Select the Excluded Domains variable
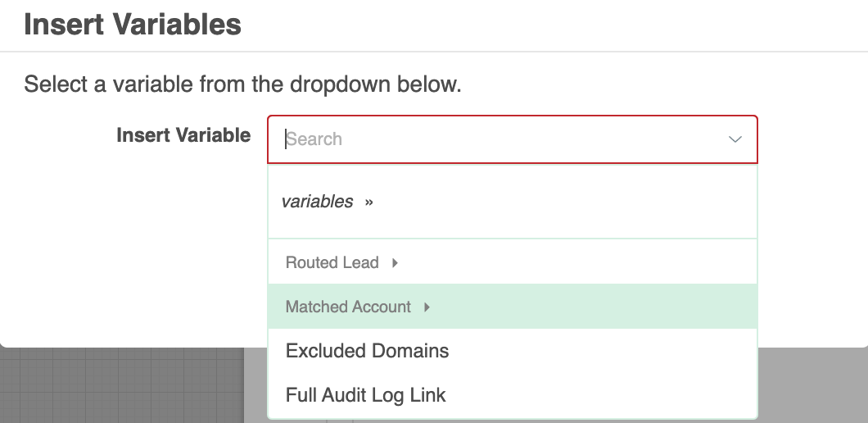Viewport: 868px width, 423px height. (x=367, y=351)
